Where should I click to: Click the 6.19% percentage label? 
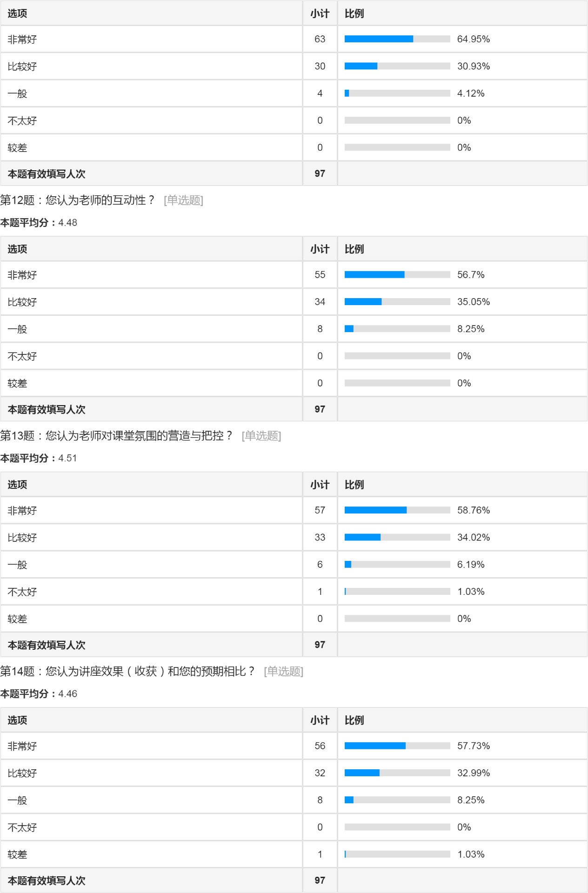click(470, 565)
